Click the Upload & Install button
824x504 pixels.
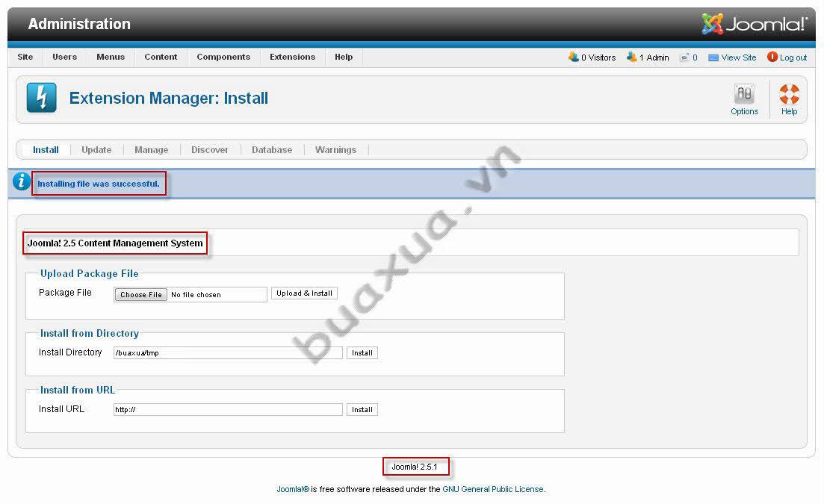tap(304, 293)
